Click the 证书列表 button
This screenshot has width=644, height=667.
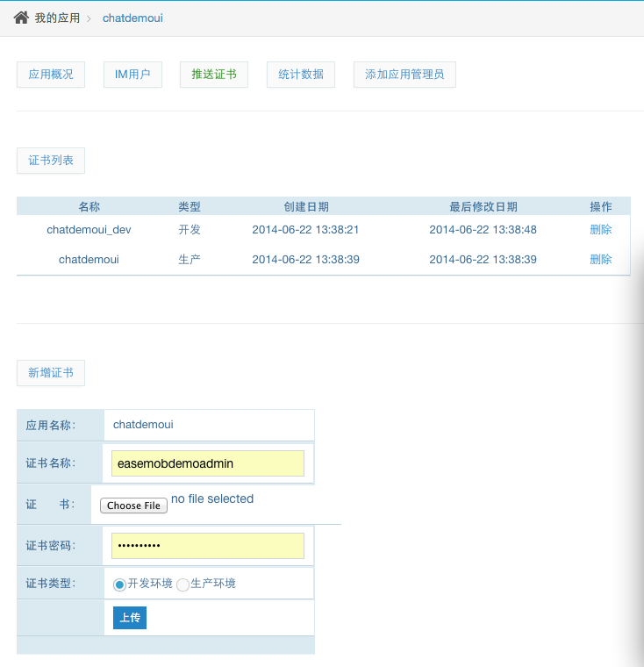(x=51, y=161)
